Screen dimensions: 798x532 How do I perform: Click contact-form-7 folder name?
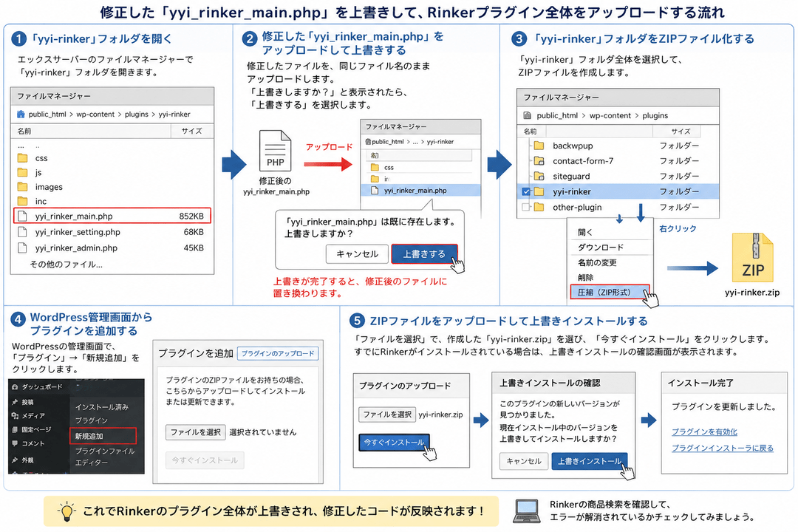(x=583, y=161)
